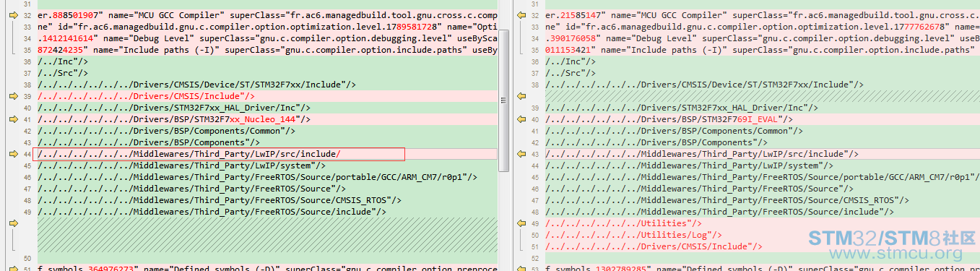Click right pane change arrow at line 49

[521, 223]
